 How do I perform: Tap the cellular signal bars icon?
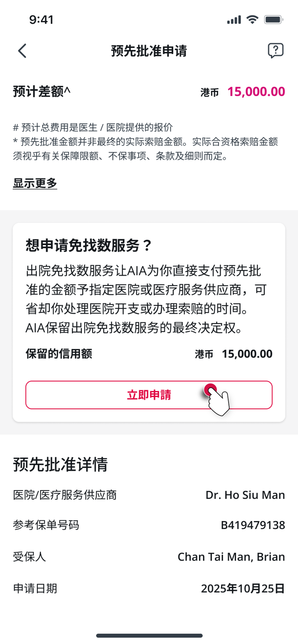(x=234, y=20)
